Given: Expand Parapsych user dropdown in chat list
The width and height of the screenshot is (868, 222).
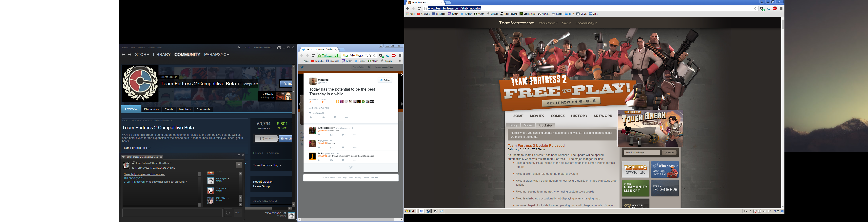Looking at the screenshot, I should point(228,178).
